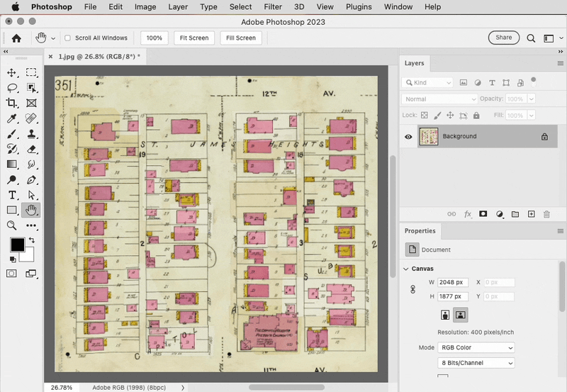Collapse the Canvas section
The image size is (567, 392).
(x=406, y=269)
